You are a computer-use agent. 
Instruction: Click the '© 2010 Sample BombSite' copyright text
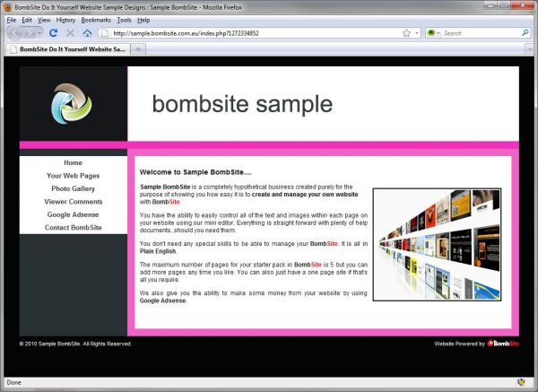[75, 344]
